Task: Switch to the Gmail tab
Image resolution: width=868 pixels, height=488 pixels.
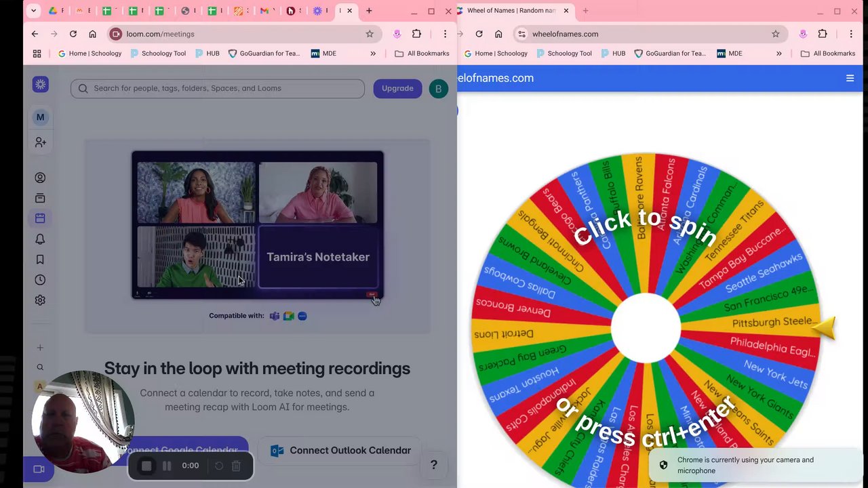Action: 264,11
